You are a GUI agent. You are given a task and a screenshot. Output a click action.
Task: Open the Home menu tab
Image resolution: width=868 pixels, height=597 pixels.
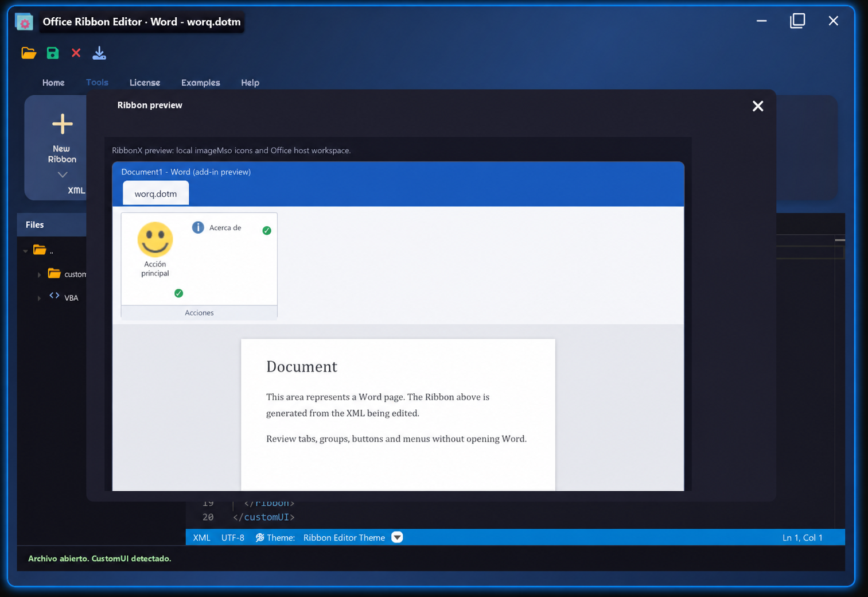point(53,83)
